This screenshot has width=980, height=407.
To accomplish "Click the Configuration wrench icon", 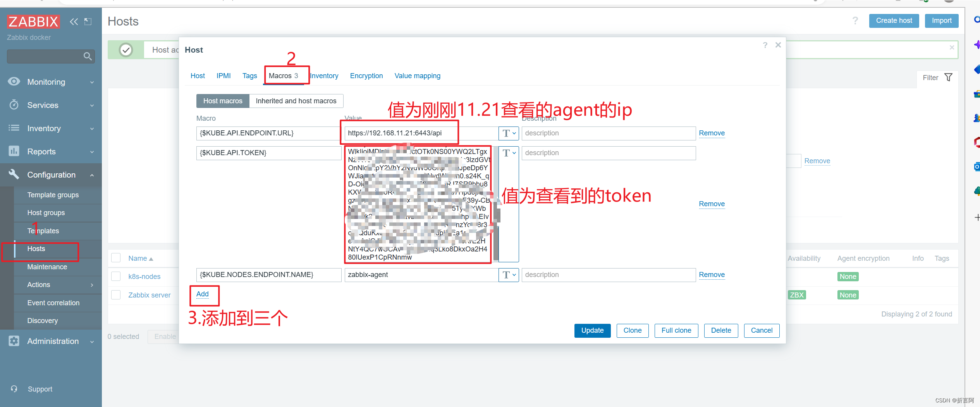I will (14, 174).
